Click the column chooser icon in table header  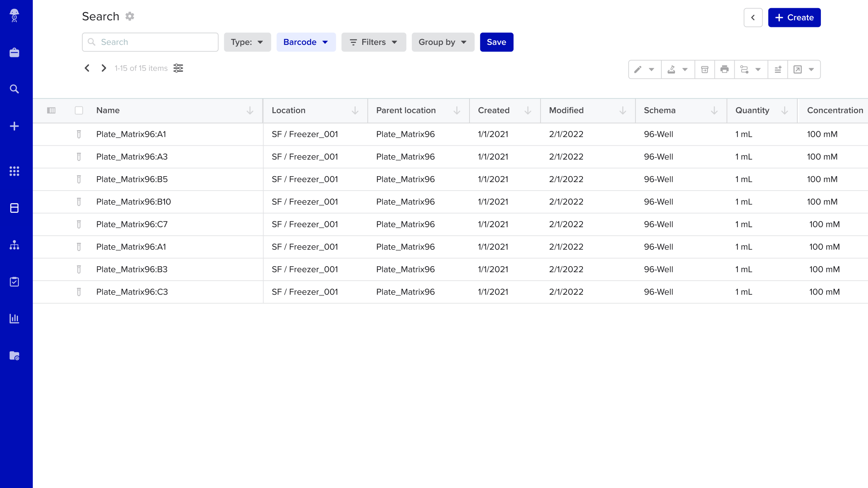tap(51, 110)
